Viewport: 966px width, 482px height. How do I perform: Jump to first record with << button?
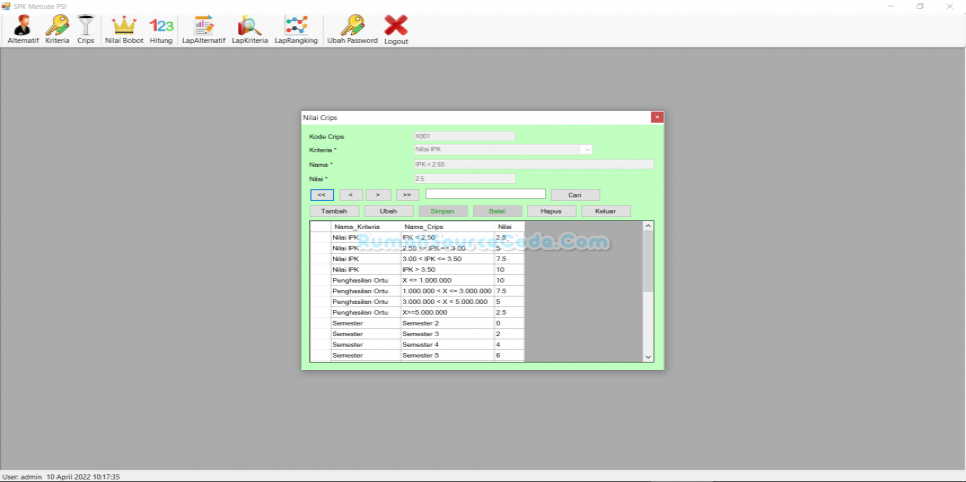pyautogui.click(x=321, y=195)
